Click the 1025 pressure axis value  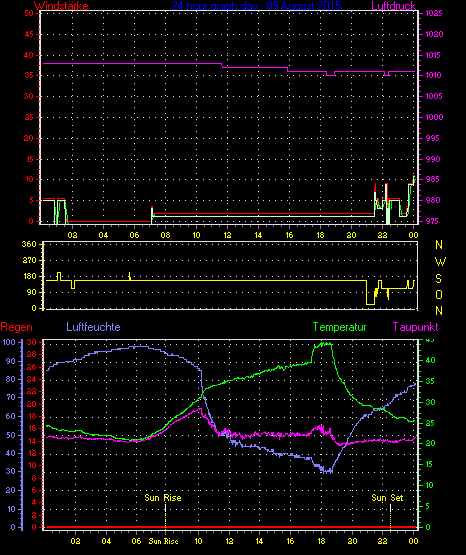pyautogui.click(x=434, y=13)
